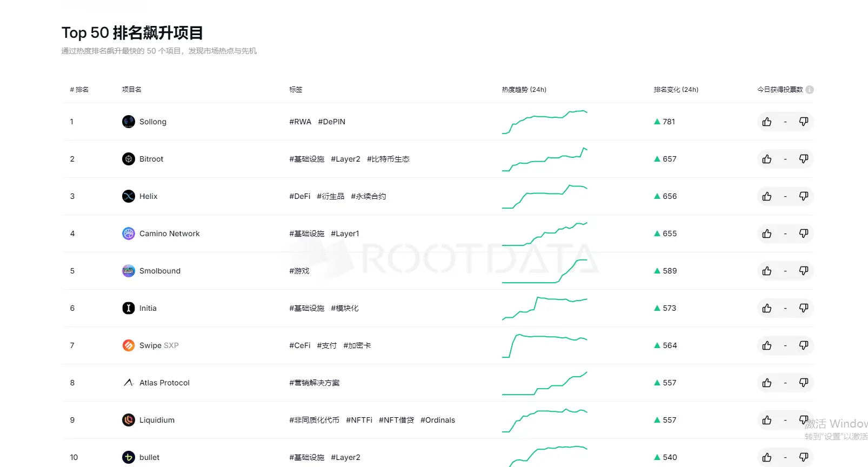The image size is (868, 467).
Task: Open the Swipe SXP project link
Action: click(x=159, y=345)
